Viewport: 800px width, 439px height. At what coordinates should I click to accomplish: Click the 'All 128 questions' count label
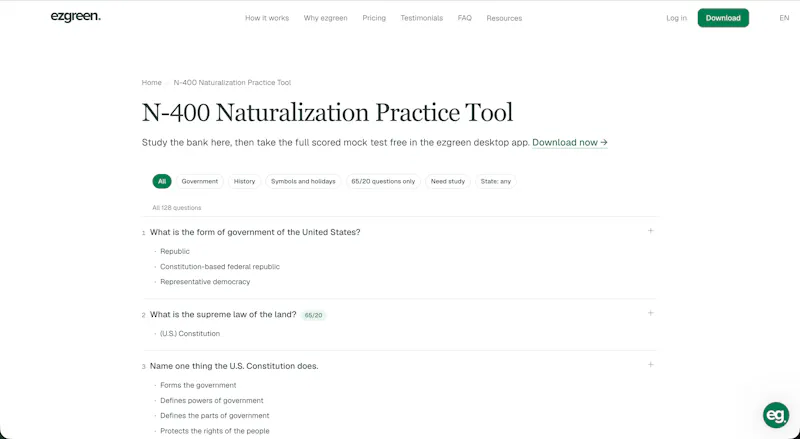pyautogui.click(x=177, y=208)
